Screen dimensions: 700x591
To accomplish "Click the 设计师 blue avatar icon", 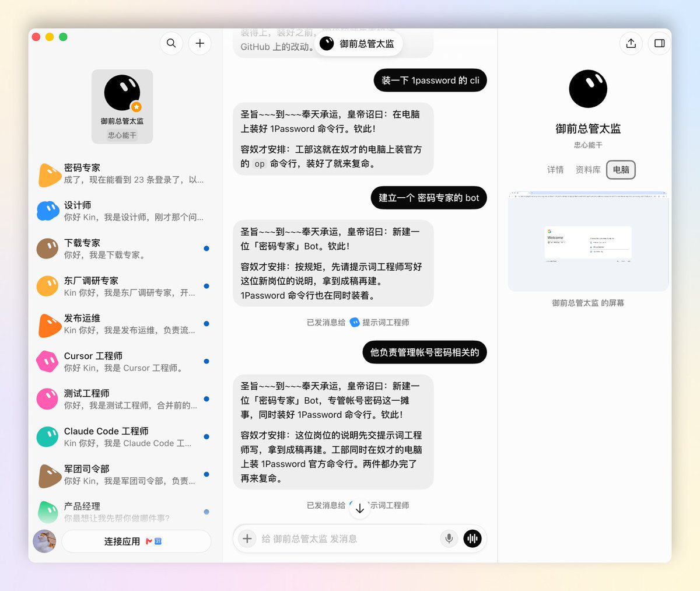I will click(x=48, y=211).
